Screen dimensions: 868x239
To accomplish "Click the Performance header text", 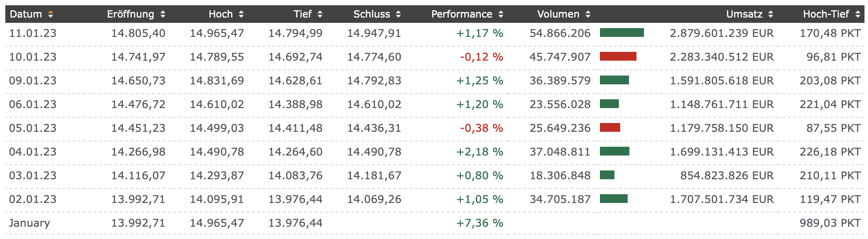I will [x=461, y=14].
